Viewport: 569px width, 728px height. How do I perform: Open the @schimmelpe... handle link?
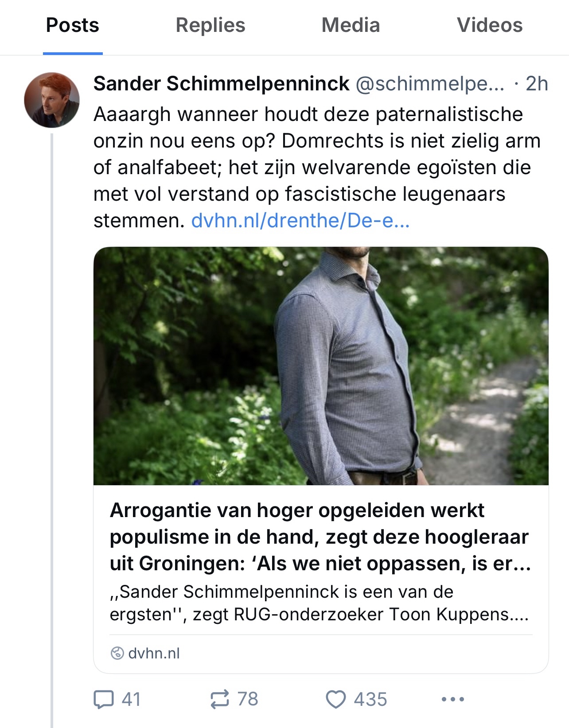point(430,84)
